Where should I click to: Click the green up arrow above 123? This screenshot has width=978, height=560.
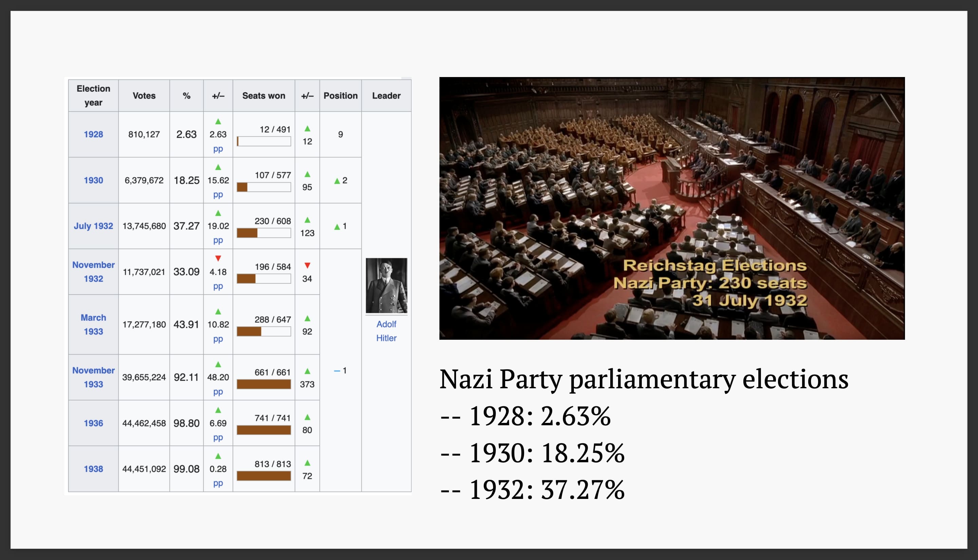point(307,220)
